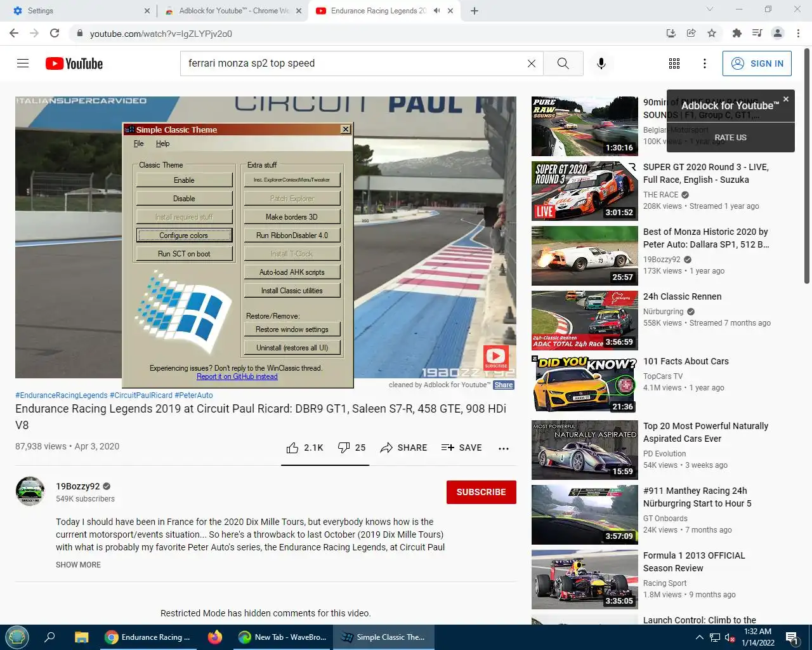Go to the YouTube home logo
This screenshot has height=650, width=812.
[74, 63]
